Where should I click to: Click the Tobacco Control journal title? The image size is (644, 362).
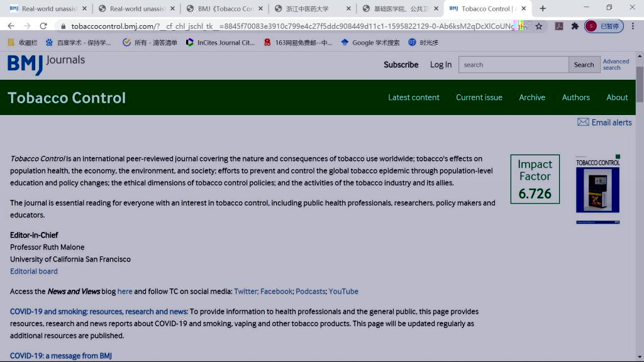pyautogui.click(x=67, y=97)
